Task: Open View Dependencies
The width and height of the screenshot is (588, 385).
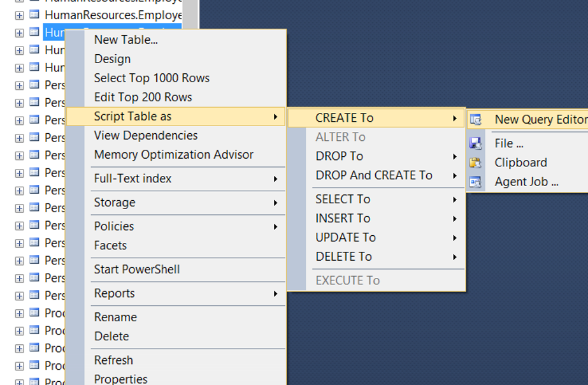Action: click(x=145, y=136)
